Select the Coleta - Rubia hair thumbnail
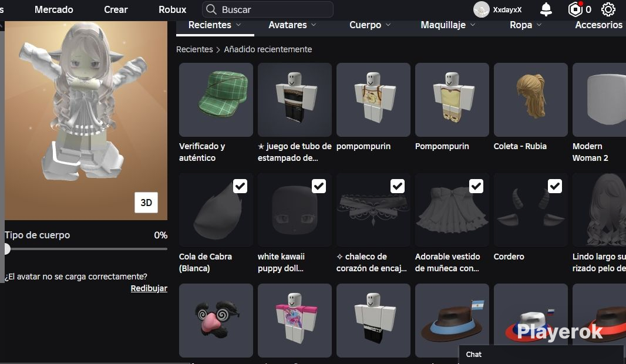This screenshot has width=626, height=364. pos(531,100)
